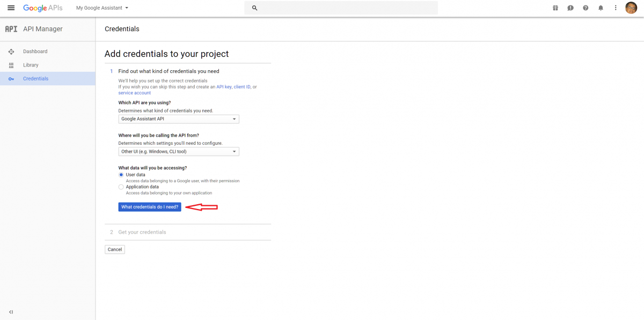Click the Find out what kind of credentials heading
The image size is (644, 320).
[x=169, y=71]
